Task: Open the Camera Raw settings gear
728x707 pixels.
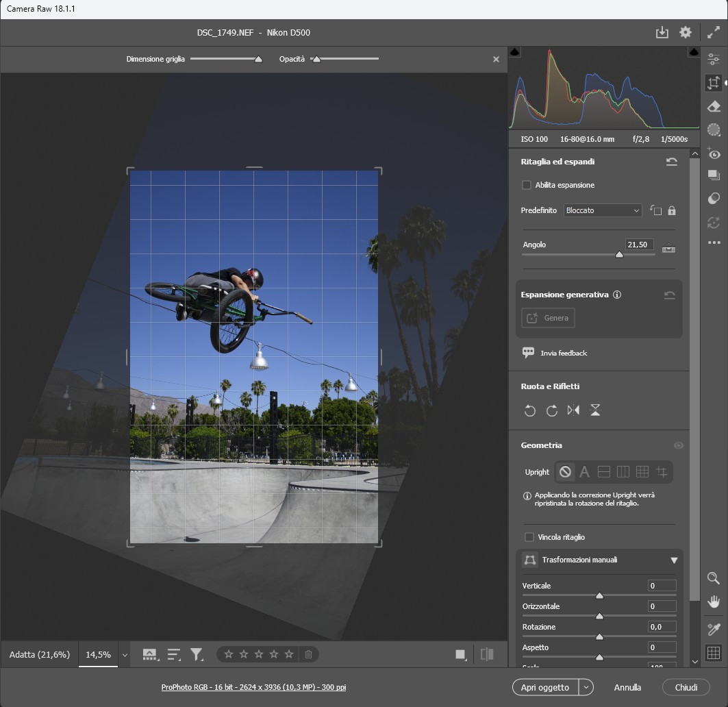Action: tap(685, 32)
